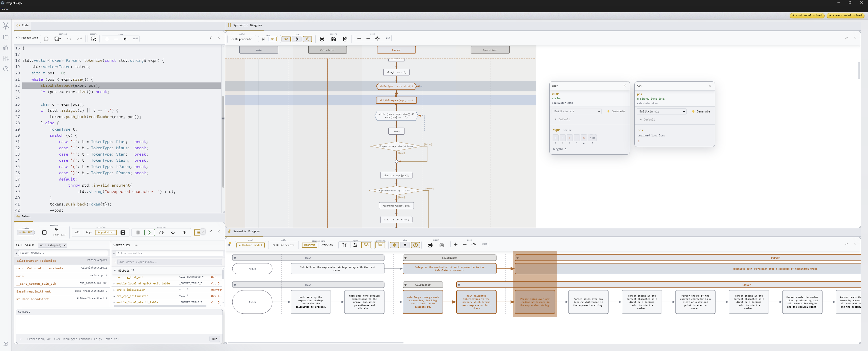868x351 pixels.
Task: Open the View menu
Action: 5,9
